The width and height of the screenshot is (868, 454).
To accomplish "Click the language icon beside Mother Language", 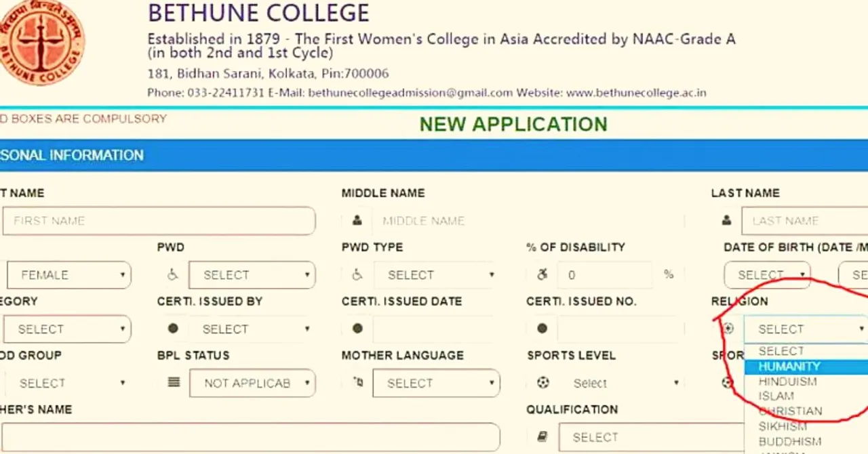I will (x=358, y=382).
